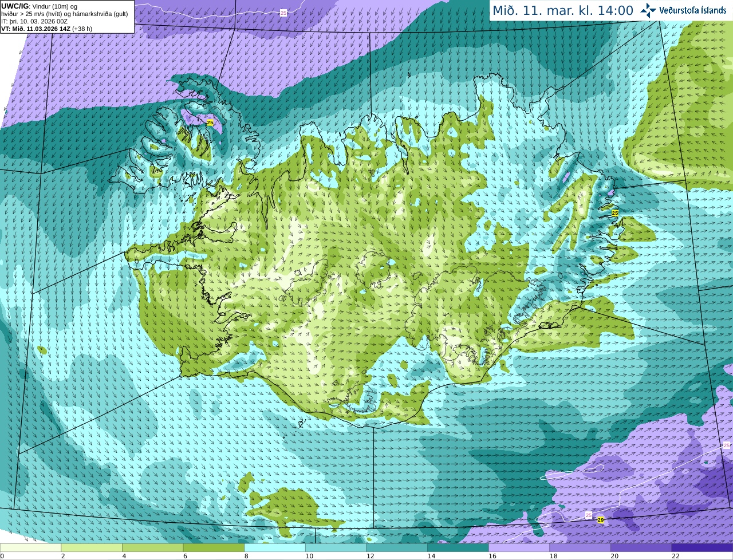Select the 16–18 m/s legend color
The height and width of the screenshot is (560, 733).
[x=519, y=547]
